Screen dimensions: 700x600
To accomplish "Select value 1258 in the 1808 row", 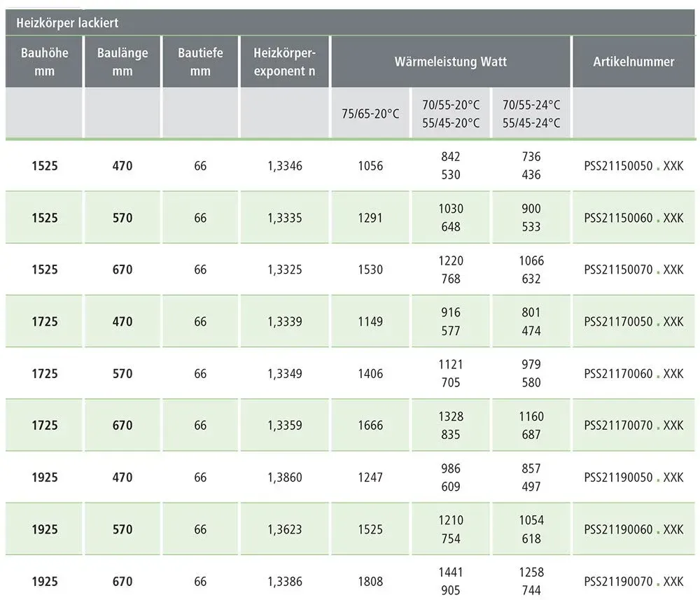I will (x=531, y=572).
